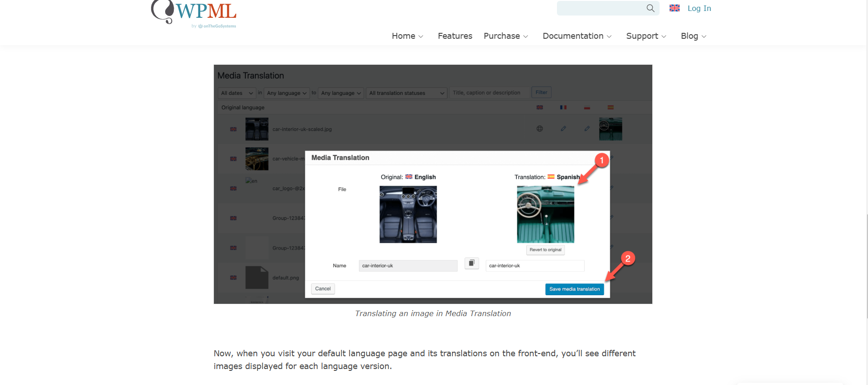Viewport: 868px width, 385px height.
Task: Click the car-vehicle row thumbnail
Action: coord(257,159)
